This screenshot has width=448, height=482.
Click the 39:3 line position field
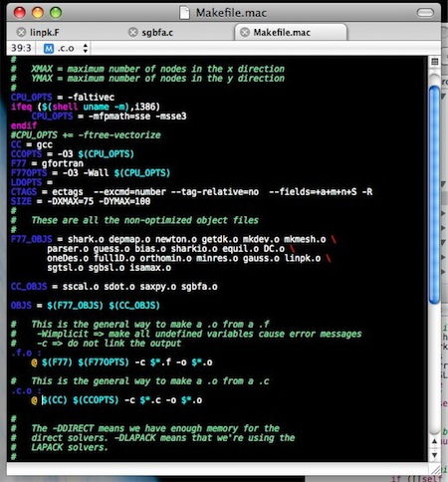21,48
